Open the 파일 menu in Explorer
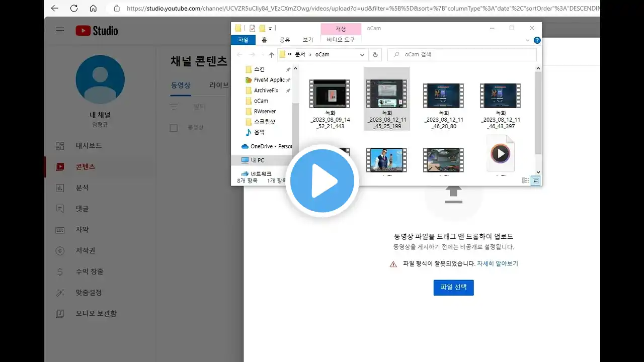This screenshot has width=644, height=362. [x=244, y=40]
